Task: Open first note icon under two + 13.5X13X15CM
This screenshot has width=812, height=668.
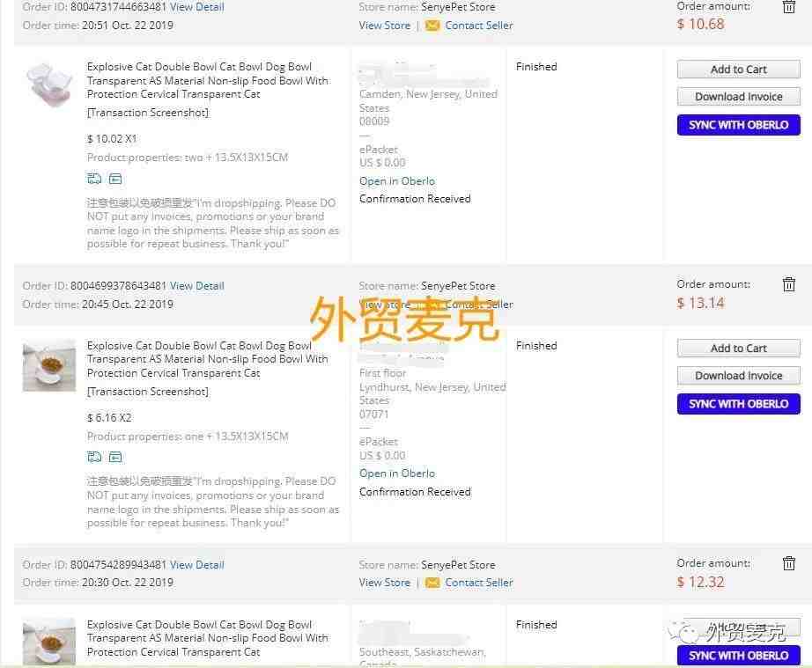Action: point(93,179)
